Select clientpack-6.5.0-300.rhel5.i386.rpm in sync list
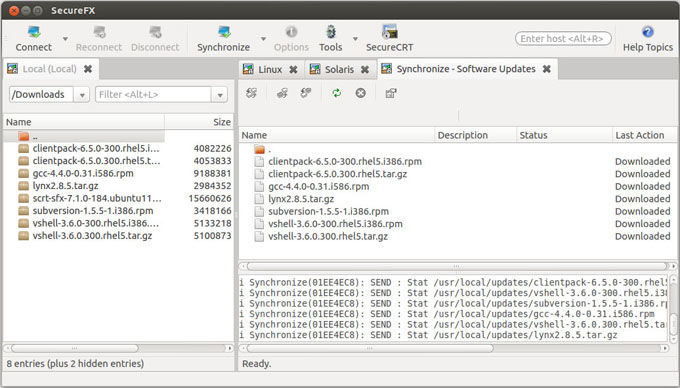The image size is (680, 388). [x=345, y=162]
